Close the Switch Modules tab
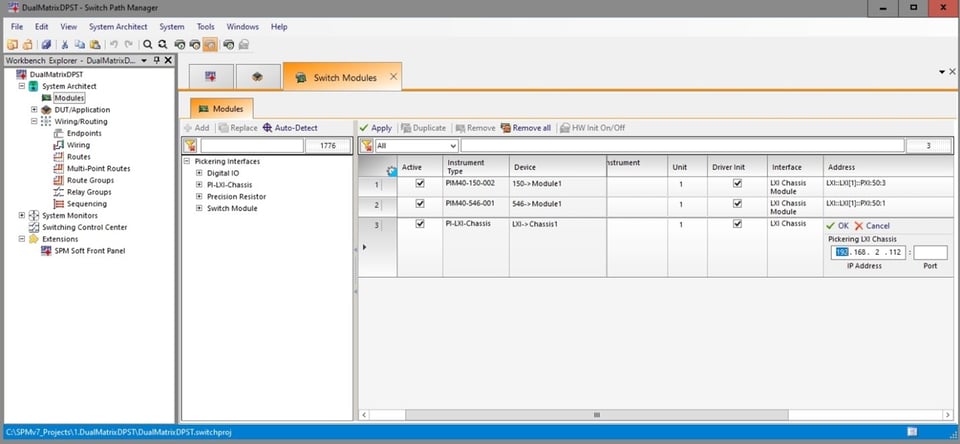 [x=394, y=77]
